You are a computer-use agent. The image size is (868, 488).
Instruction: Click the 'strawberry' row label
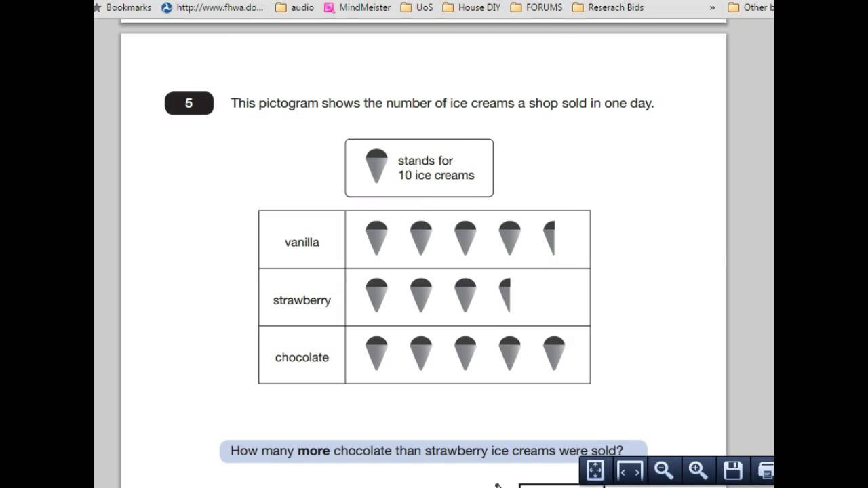[302, 300]
